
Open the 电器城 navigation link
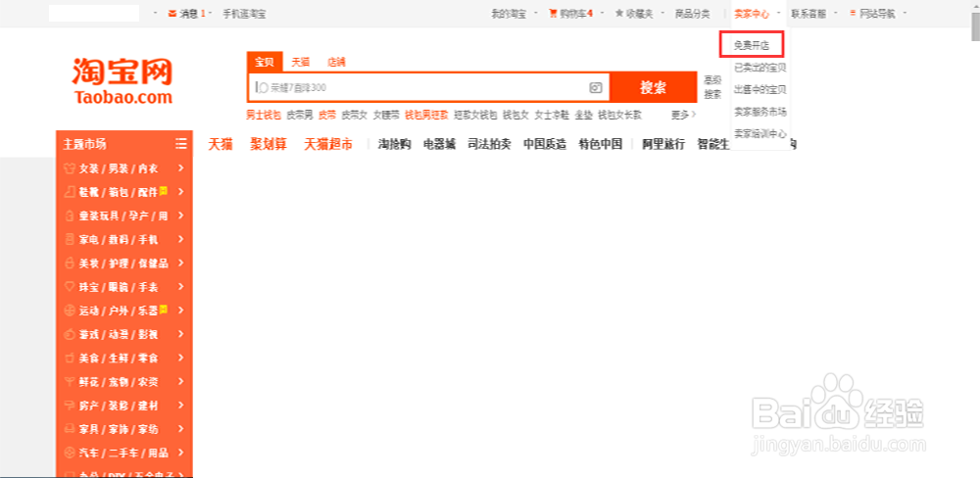click(x=439, y=144)
